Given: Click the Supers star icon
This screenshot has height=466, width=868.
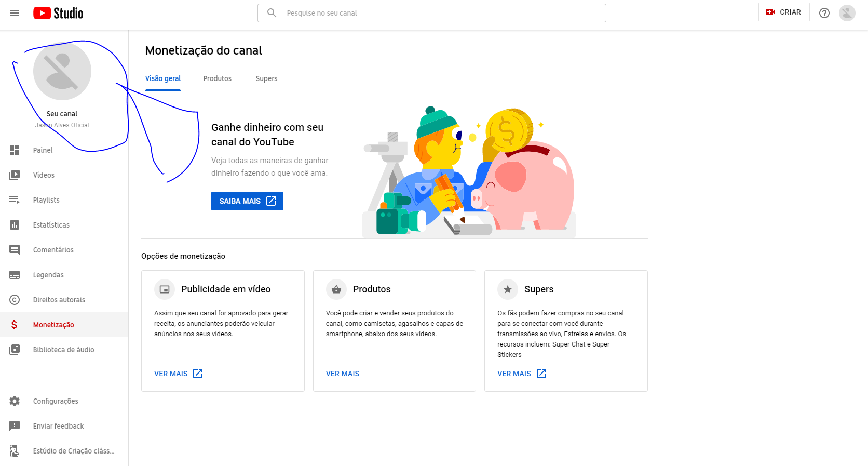Looking at the screenshot, I should click(508, 289).
